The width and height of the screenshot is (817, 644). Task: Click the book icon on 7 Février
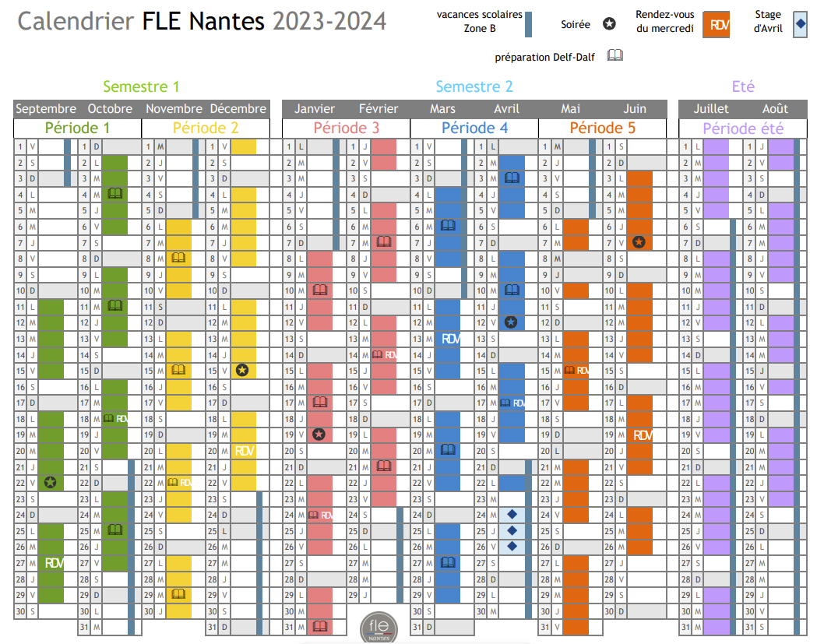pos(384,241)
